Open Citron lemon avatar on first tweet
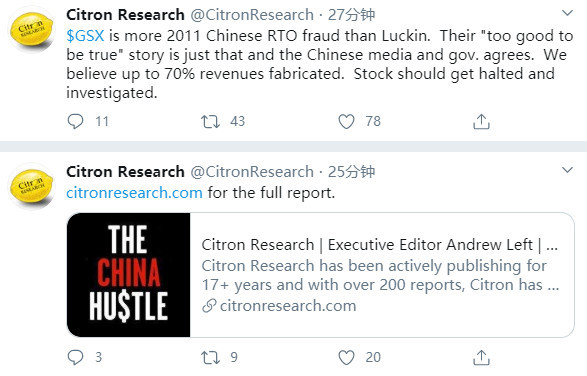The image size is (587, 376). pos(32,30)
